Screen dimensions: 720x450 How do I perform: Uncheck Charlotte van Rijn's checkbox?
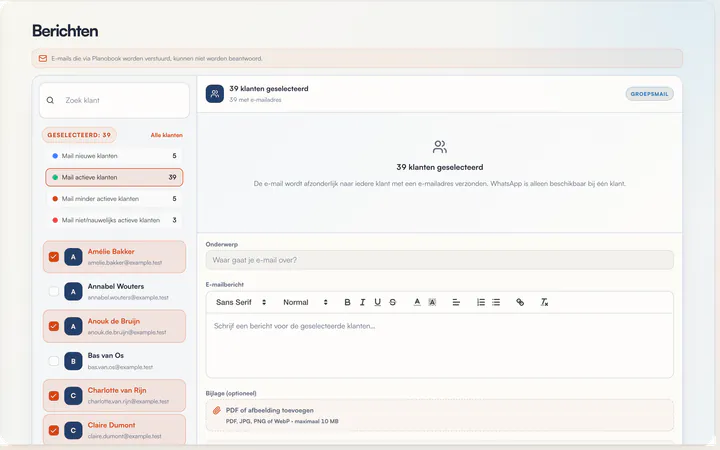pyautogui.click(x=54, y=396)
